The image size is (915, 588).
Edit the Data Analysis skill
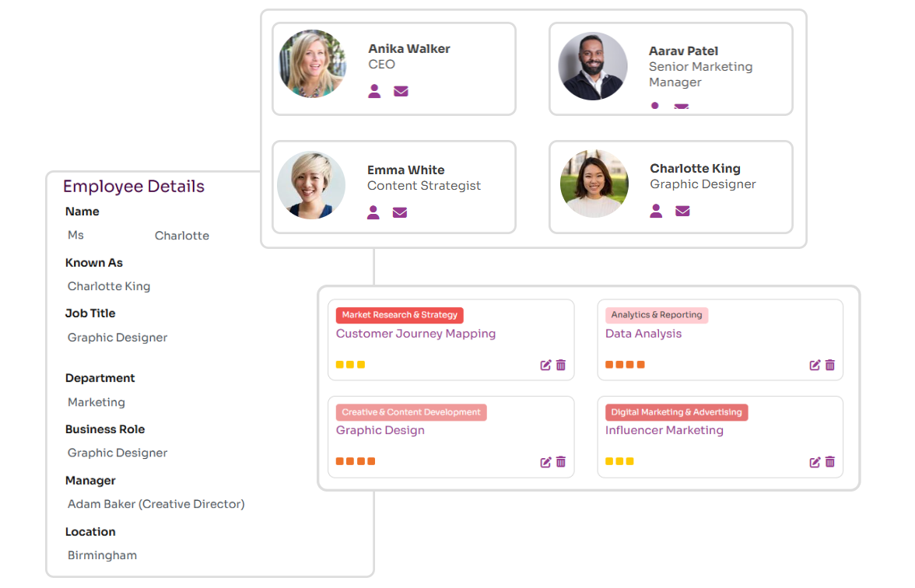pyautogui.click(x=815, y=366)
